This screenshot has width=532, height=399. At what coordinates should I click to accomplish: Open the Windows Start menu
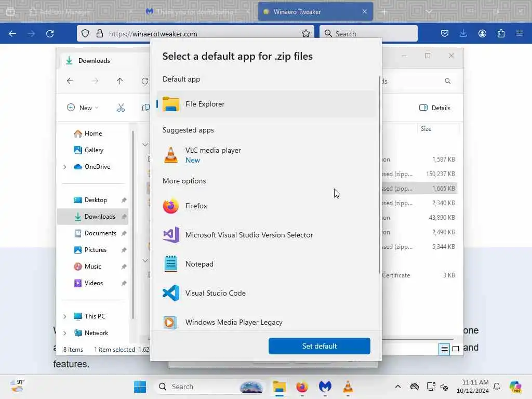click(x=140, y=387)
